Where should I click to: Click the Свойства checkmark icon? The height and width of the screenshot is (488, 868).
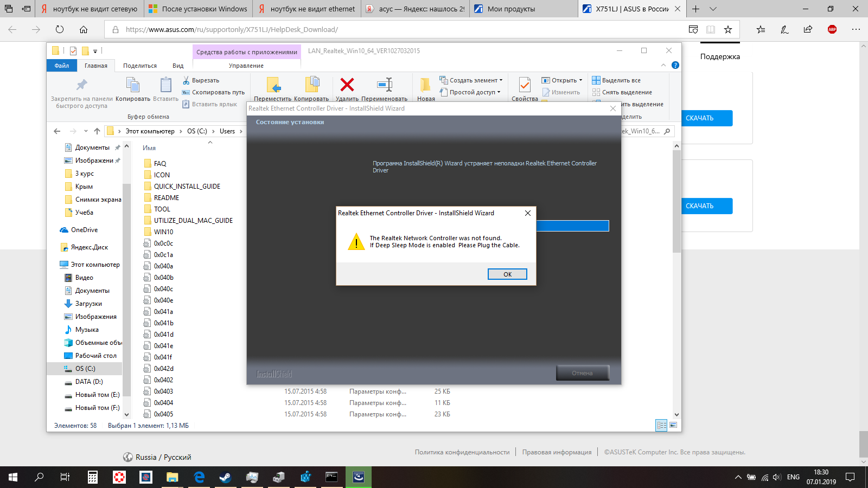(x=525, y=85)
